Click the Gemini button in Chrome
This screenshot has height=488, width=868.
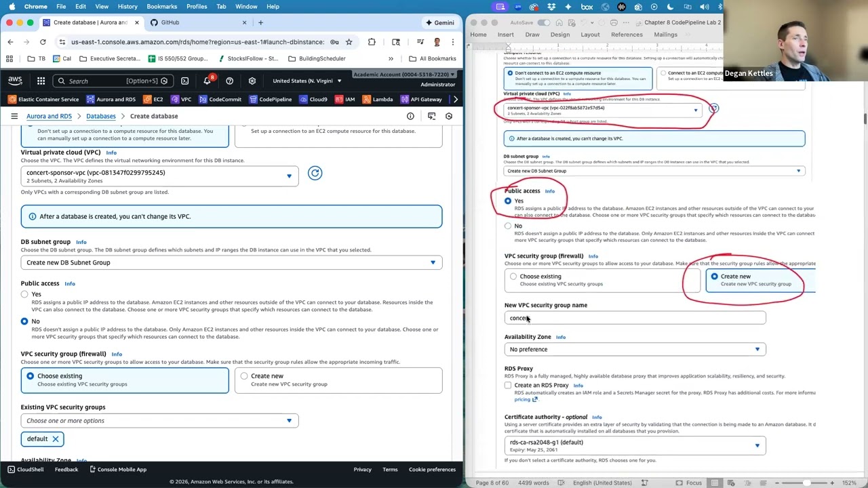point(439,22)
